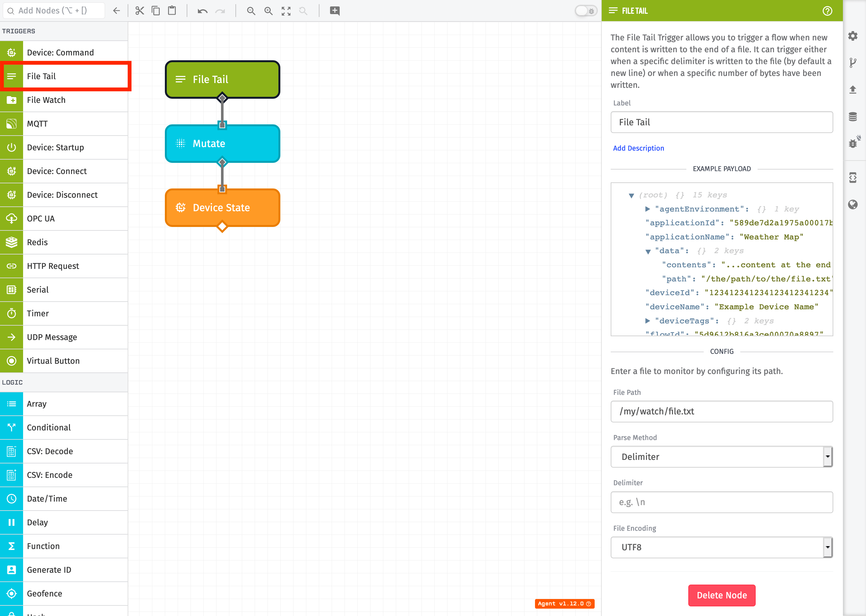This screenshot has height=616, width=866.
Task: Fit workflow to screen icon
Action: (x=286, y=11)
